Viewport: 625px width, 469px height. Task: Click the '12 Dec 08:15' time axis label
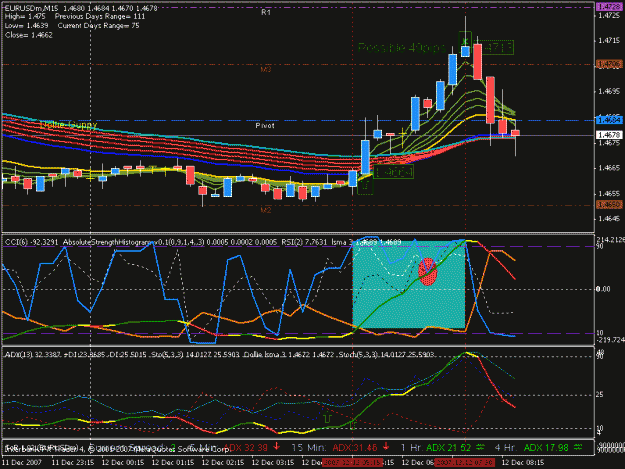click(523, 463)
